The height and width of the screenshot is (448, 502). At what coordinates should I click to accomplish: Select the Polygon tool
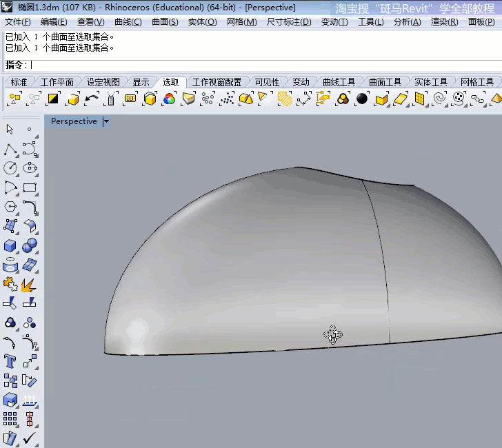[x=10, y=207]
